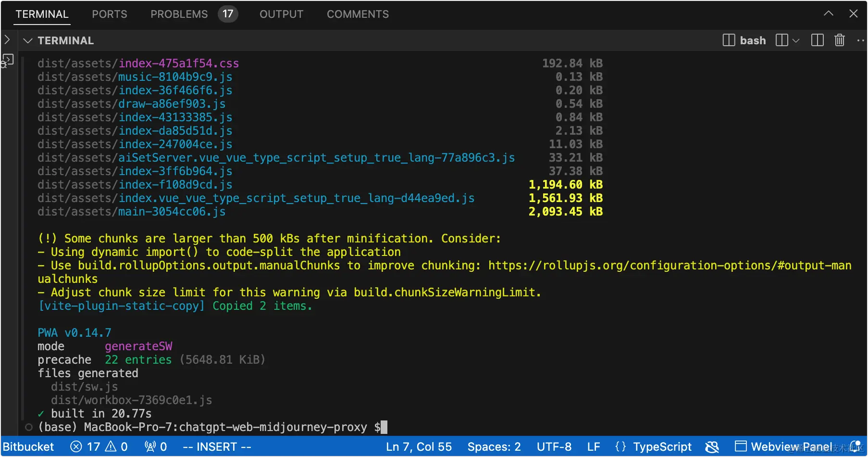
Task: Click the command decoration circle at prompt
Action: click(28, 427)
